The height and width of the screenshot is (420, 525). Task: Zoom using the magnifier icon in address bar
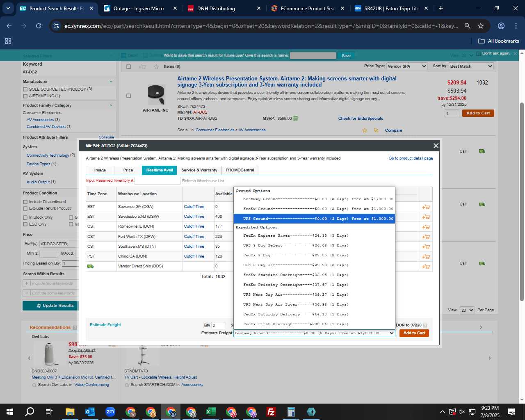click(x=467, y=26)
